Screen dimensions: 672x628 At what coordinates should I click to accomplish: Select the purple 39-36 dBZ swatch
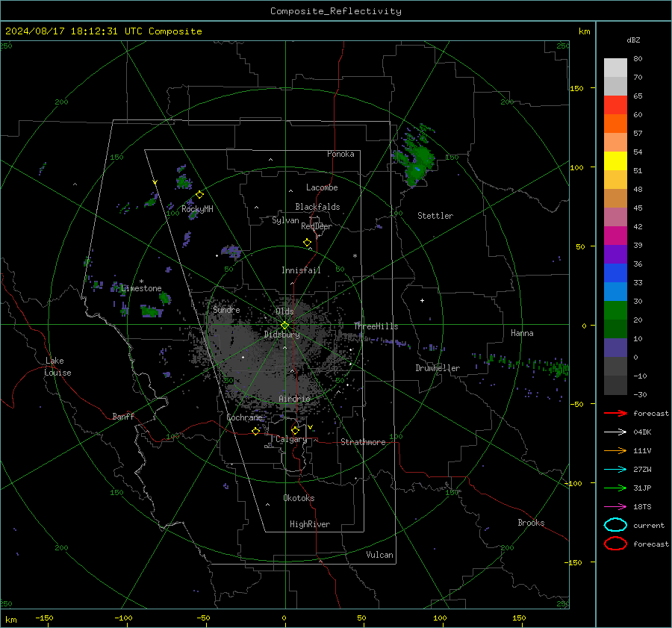[x=615, y=254]
